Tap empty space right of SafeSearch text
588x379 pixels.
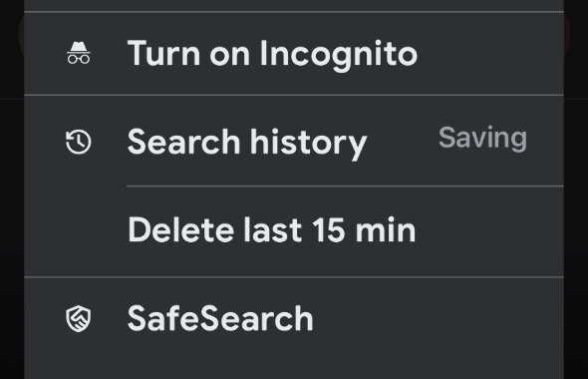438,318
